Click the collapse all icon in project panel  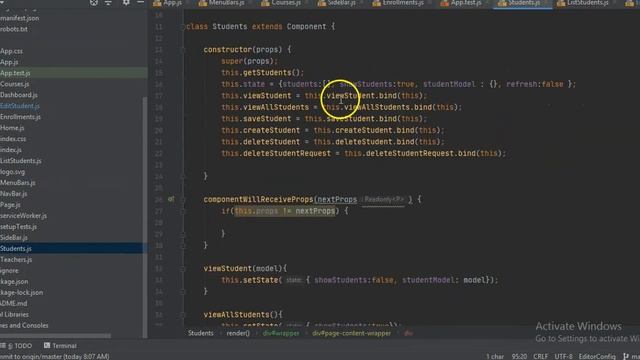(x=108, y=2)
